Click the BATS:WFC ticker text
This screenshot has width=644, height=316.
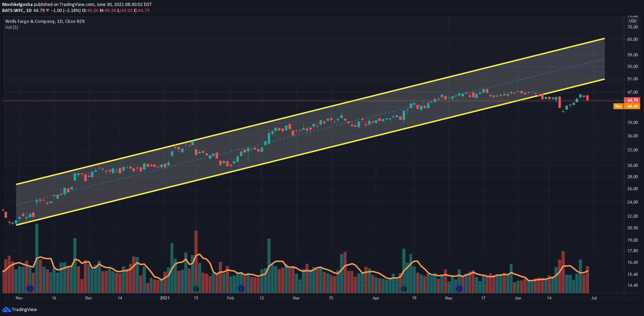click(13, 11)
